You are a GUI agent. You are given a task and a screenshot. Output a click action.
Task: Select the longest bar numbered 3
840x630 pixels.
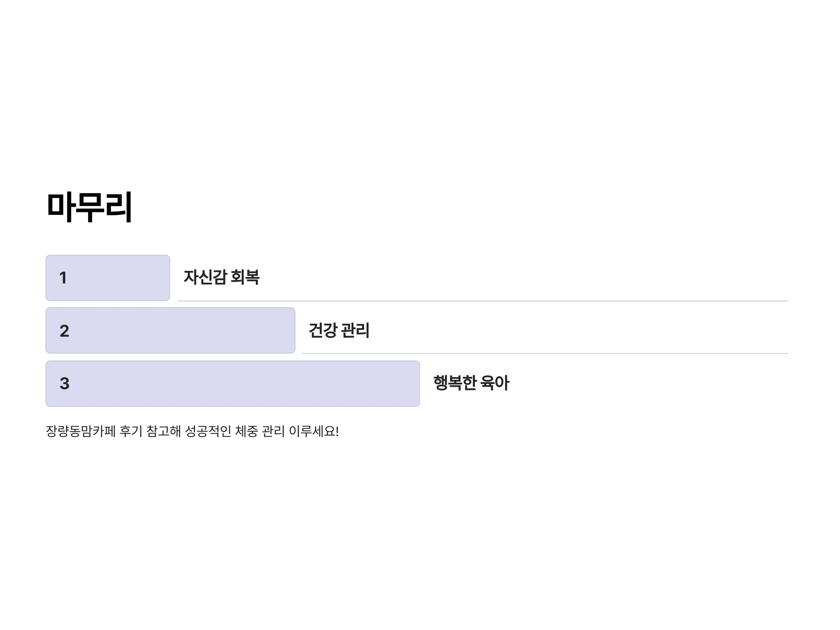[x=233, y=384]
